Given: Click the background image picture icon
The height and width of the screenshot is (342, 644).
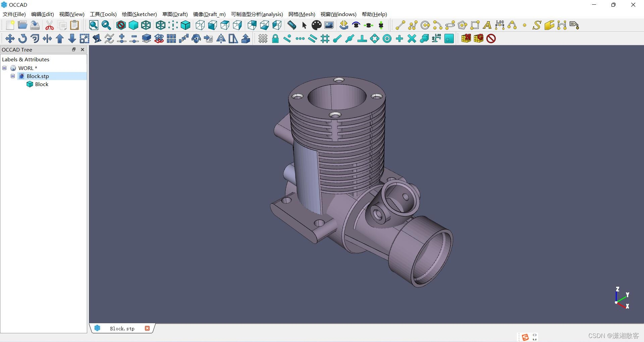Looking at the screenshot, I should 329,25.
